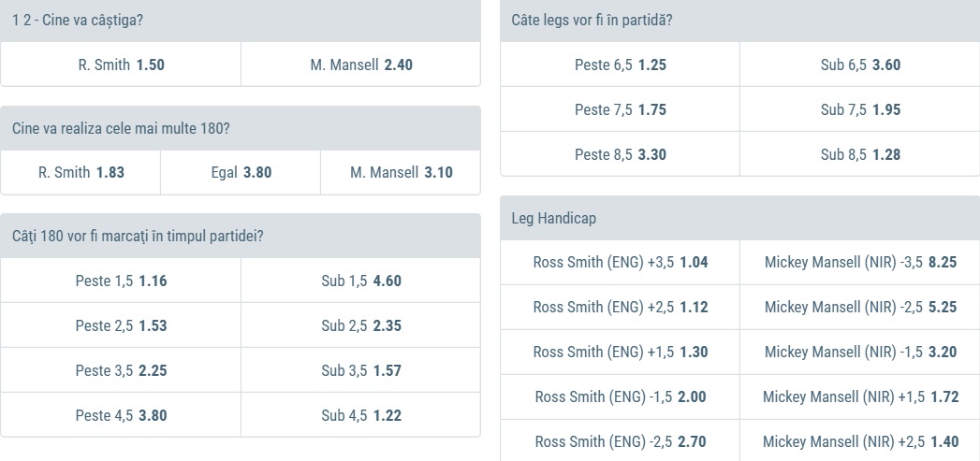Viewport: 980px width, 461px height.
Task: Pick Ross Smith -1,5 handicap at 2.00
Action: click(620, 397)
